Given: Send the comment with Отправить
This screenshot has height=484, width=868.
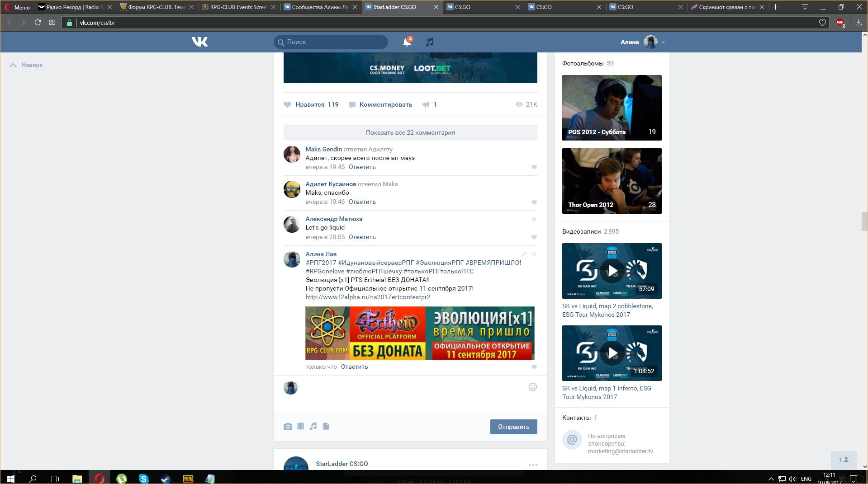Looking at the screenshot, I should [513, 427].
